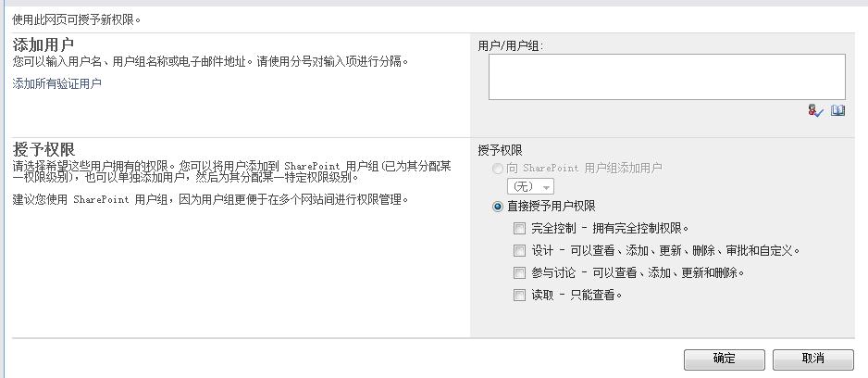Check the 完全控制 permission checkbox
Image resolution: width=868 pixels, height=378 pixels.
pyautogui.click(x=519, y=228)
